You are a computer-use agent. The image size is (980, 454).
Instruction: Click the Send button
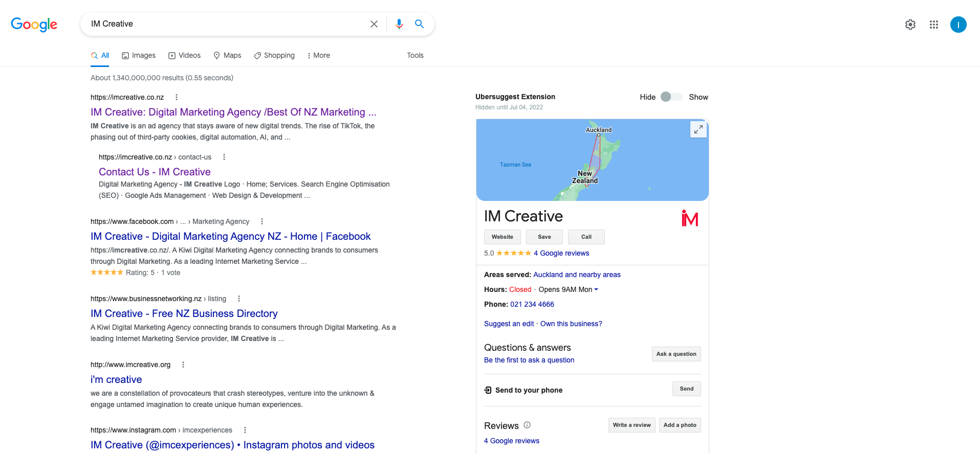pyautogui.click(x=687, y=389)
